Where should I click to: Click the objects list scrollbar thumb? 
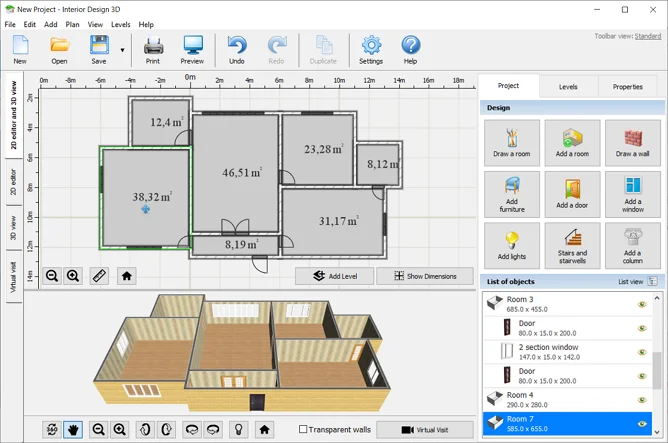[656, 370]
